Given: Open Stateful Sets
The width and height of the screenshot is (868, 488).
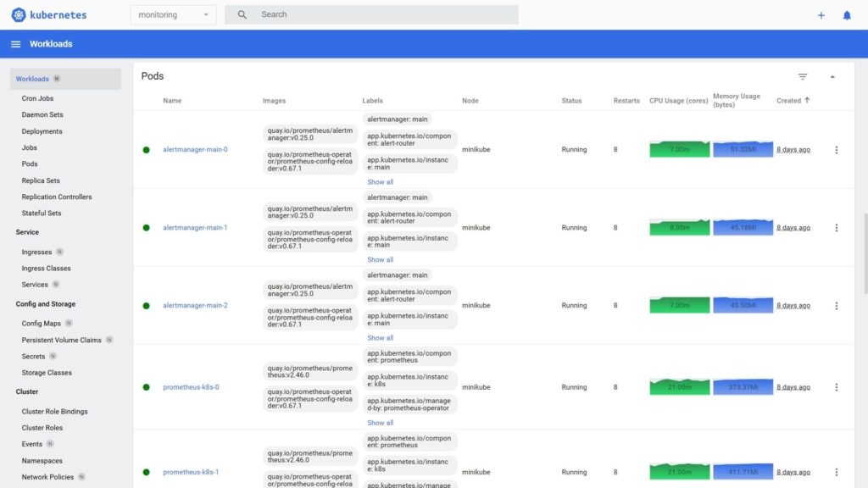Looking at the screenshot, I should pos(42,213).
